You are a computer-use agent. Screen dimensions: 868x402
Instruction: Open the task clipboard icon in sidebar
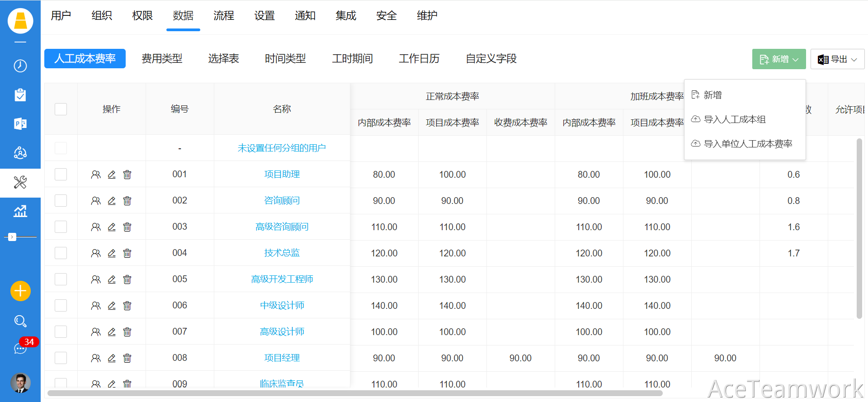(x=20, y=95)
